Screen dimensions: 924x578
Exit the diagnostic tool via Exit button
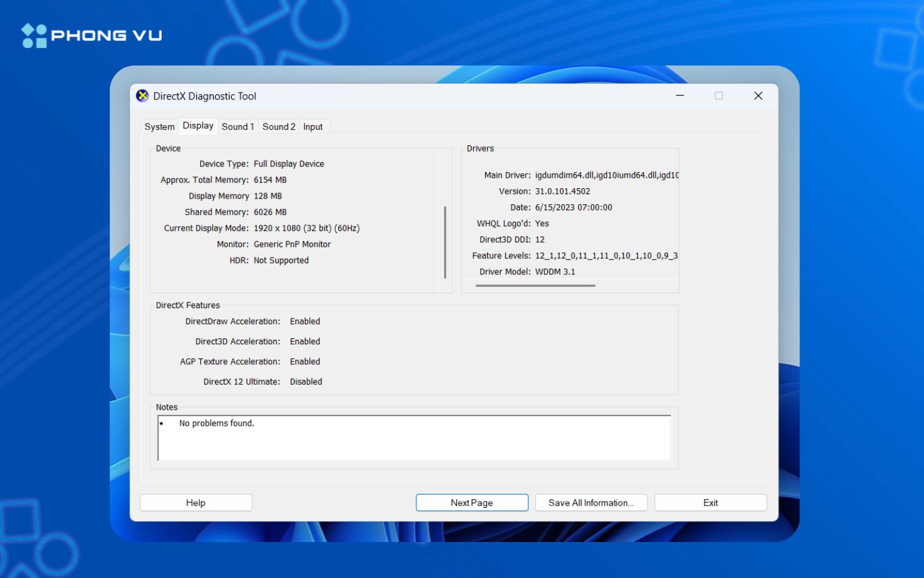[710, 503]
